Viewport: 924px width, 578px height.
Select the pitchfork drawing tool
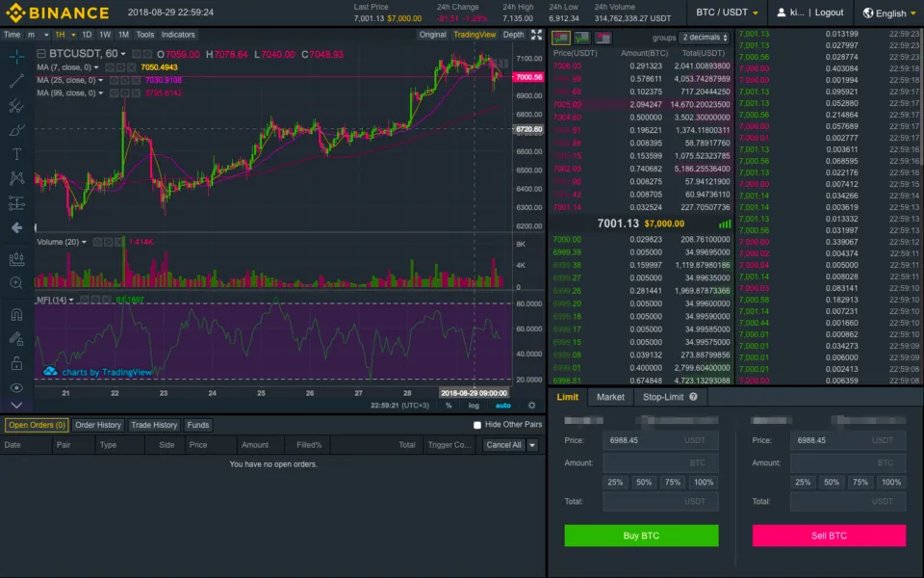16,106
